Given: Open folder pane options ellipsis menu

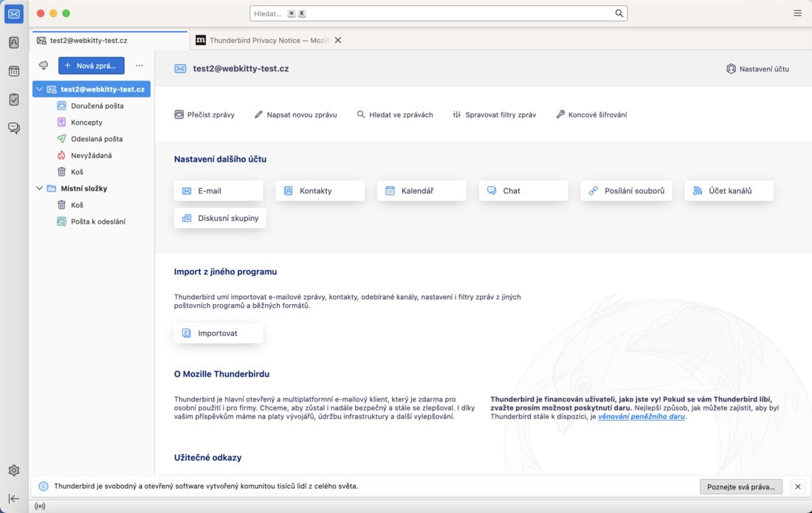Looking at the screenshot, I should click(140, 66).
